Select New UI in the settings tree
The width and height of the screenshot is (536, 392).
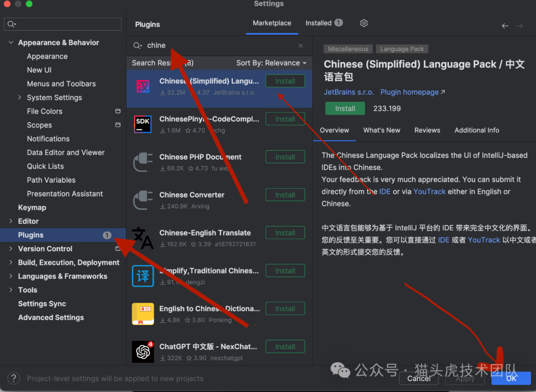(x=39, y=70)
